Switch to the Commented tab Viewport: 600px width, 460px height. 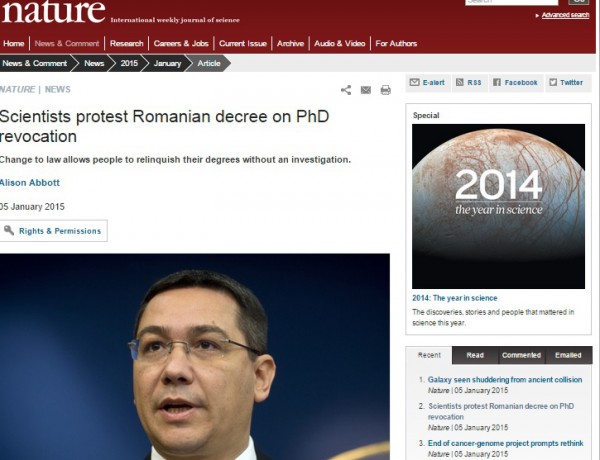(521, 355)
